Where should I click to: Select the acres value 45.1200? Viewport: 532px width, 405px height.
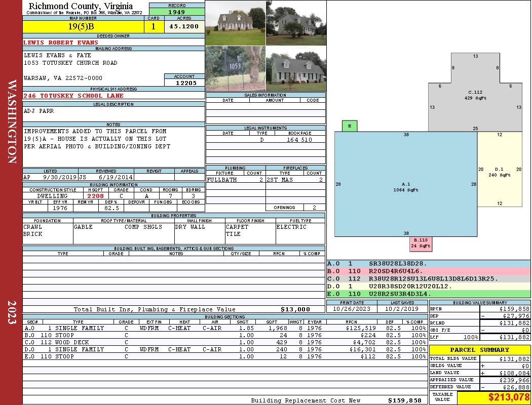point(184,26)
